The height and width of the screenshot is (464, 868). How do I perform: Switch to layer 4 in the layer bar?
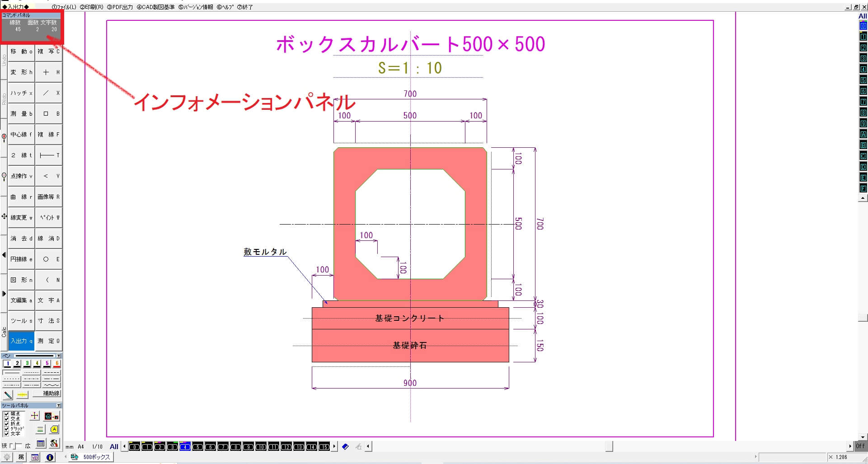click(x=184, y=446)
